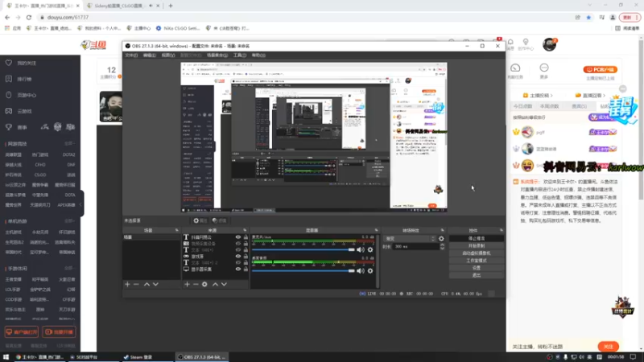Mute the 麦克风/Aux speaker icon
Viewport: 644px width, 362px height.
pyautogui.click(x=360, y=249)
